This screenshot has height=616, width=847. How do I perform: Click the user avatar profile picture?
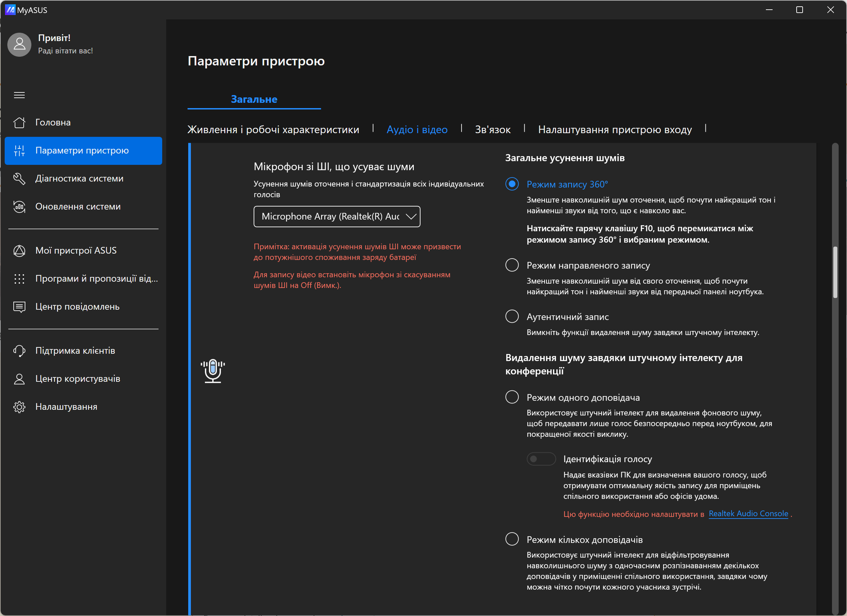coord(19,45)
